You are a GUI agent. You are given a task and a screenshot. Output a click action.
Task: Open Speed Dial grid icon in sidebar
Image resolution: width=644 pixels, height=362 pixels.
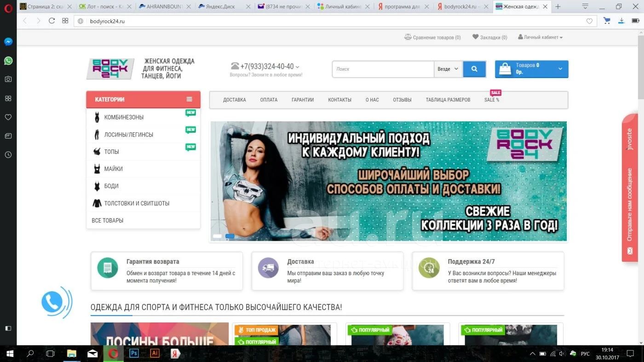[8, 98]
